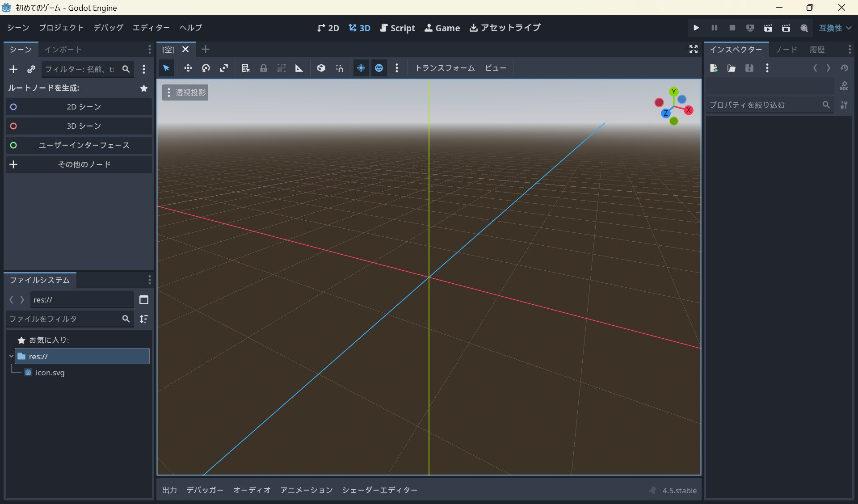Switch to the インポート dock tab

click(x=63, y=50)
